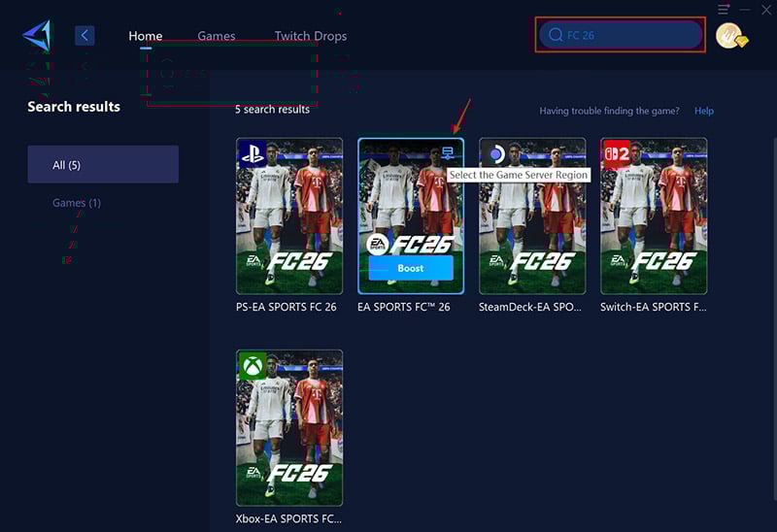Click the GearUP logo icon

coord(37,35)
